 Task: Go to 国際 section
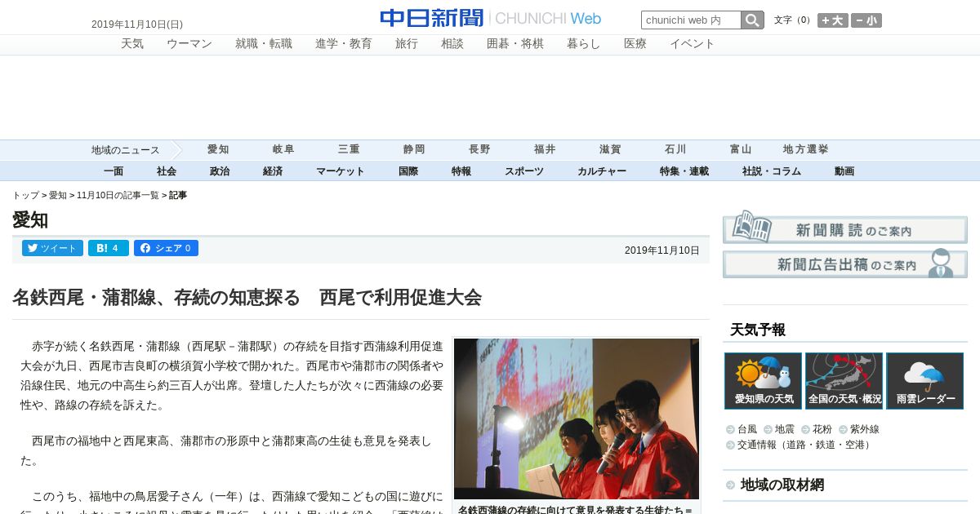pos(408,171)
